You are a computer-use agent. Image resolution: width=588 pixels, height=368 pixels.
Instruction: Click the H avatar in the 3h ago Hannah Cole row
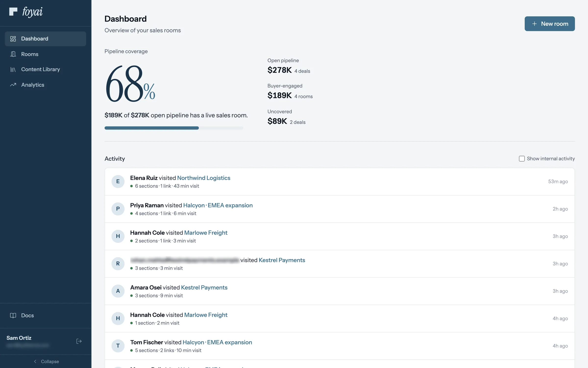[118, 236]
